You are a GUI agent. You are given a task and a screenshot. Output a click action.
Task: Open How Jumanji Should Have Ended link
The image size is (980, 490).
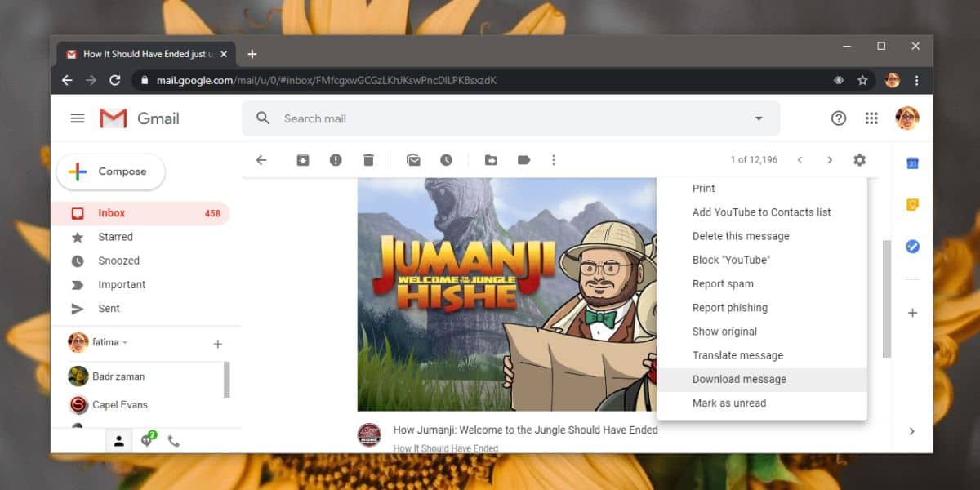click(x=525, y=430)
